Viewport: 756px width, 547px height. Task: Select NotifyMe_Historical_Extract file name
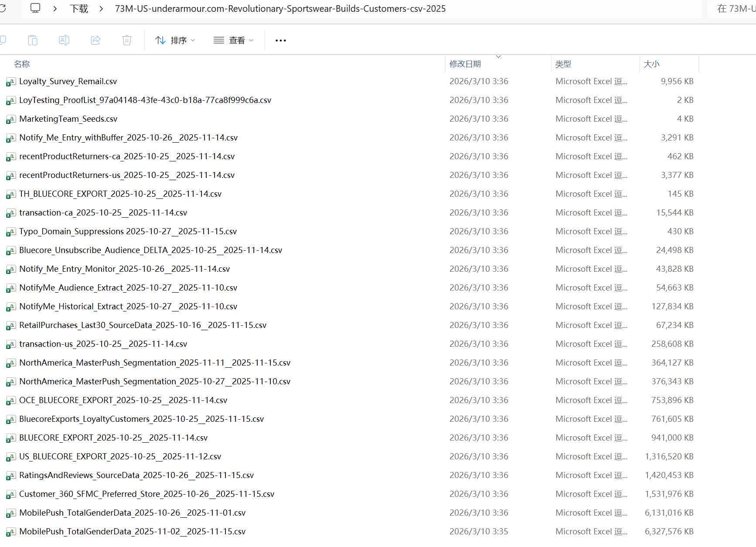[128, 306]
